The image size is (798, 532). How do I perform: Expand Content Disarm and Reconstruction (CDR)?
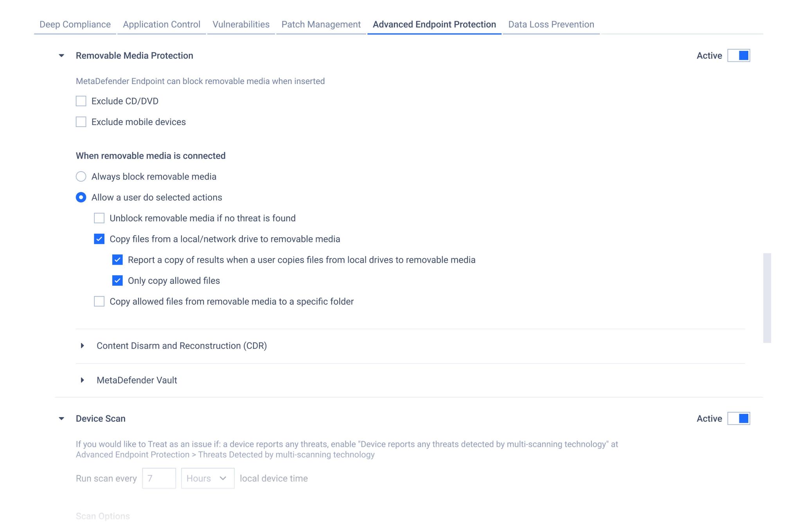pos(82,346)
